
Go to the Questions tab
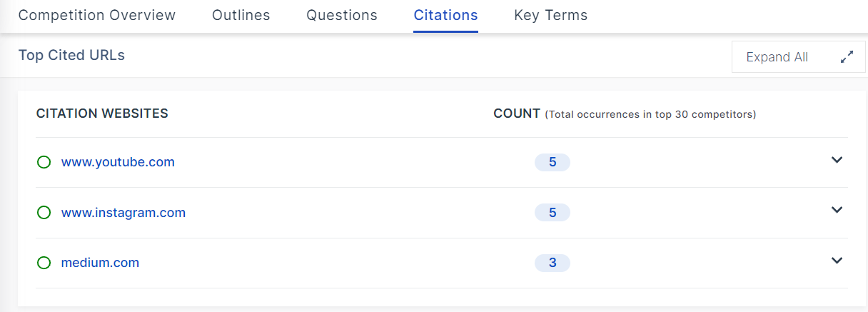(x=342, y=15)
